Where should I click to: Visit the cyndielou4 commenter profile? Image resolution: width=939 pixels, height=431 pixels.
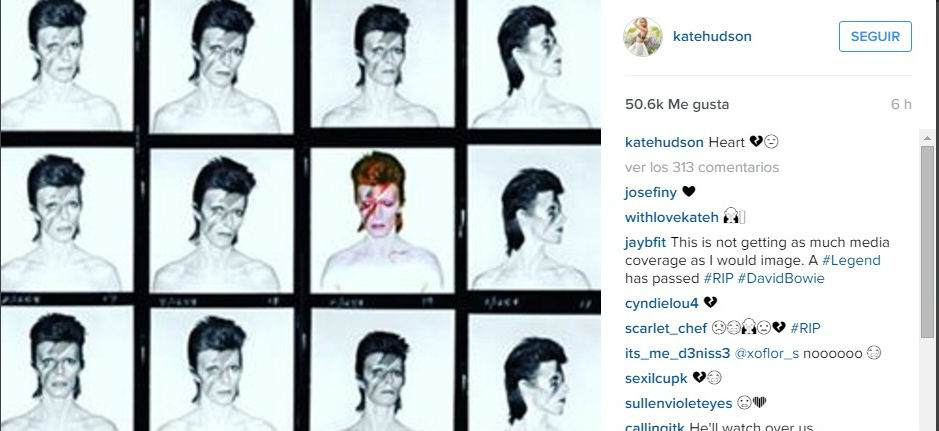[662, 303]
